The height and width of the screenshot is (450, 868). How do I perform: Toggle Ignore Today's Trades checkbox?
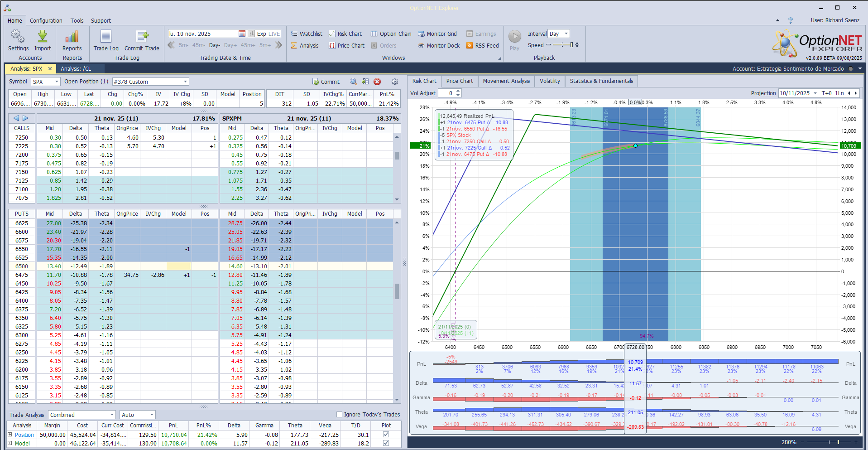coord(339,414)
